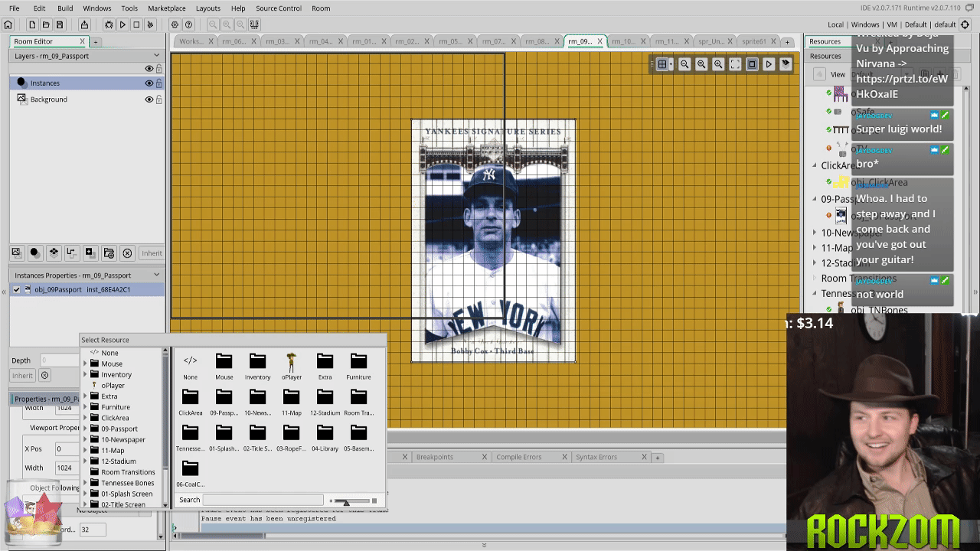Add a new workspace tab with plus
The image size is (980, 551).
(x=787, y=42)
